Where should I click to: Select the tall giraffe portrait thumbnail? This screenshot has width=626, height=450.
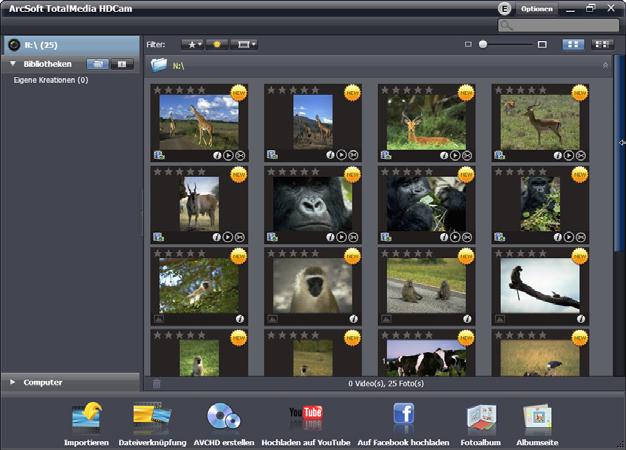click(313, 123)
